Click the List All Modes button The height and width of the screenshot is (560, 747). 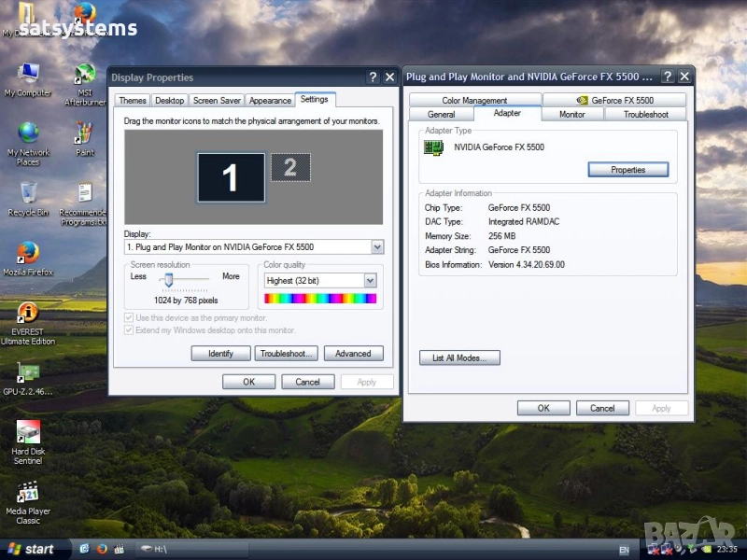pyautogui.click(x=459, y=357)
